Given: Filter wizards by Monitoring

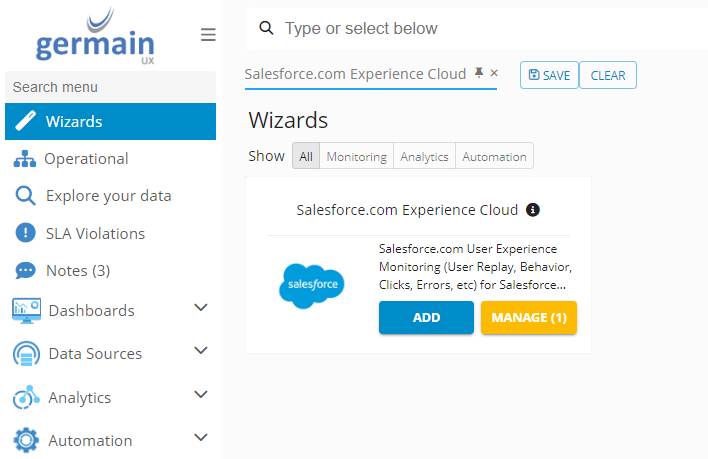Looking at the screenshot, I should click(356, 156).
